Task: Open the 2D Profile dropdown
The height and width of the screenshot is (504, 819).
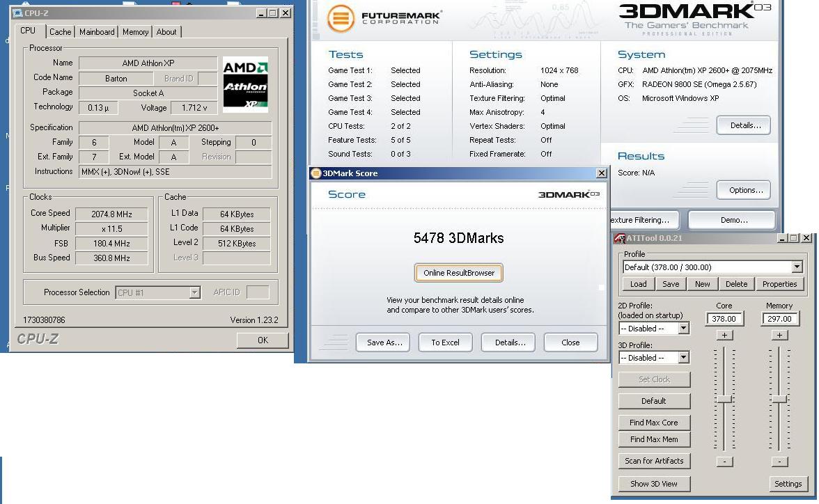Action: (683, 329)
